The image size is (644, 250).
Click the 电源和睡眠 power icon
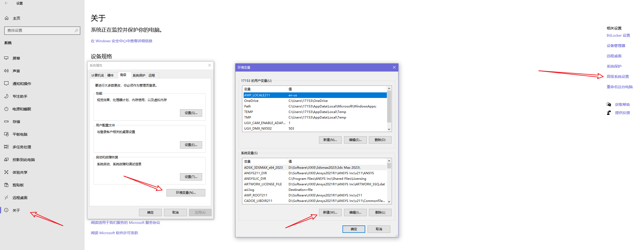pos(6,109)
